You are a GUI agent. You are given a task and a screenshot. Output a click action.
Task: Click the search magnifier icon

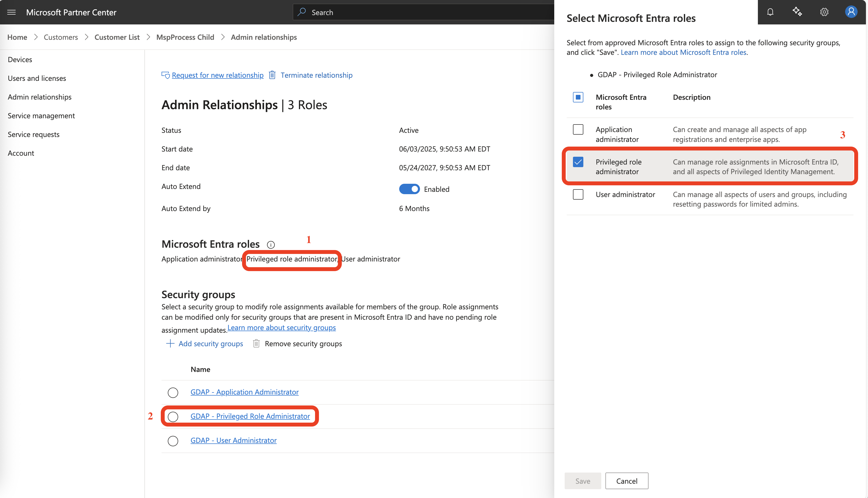[x=301, y=12]
